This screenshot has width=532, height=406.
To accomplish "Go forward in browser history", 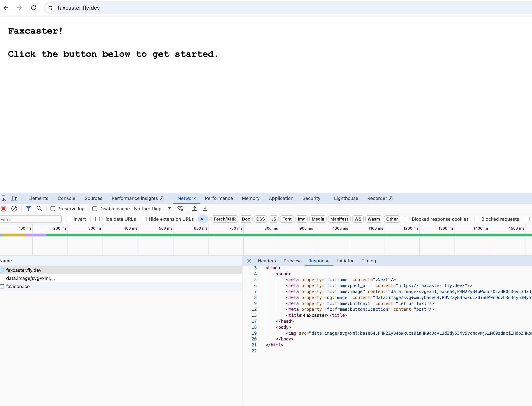I will click(20, 8).
